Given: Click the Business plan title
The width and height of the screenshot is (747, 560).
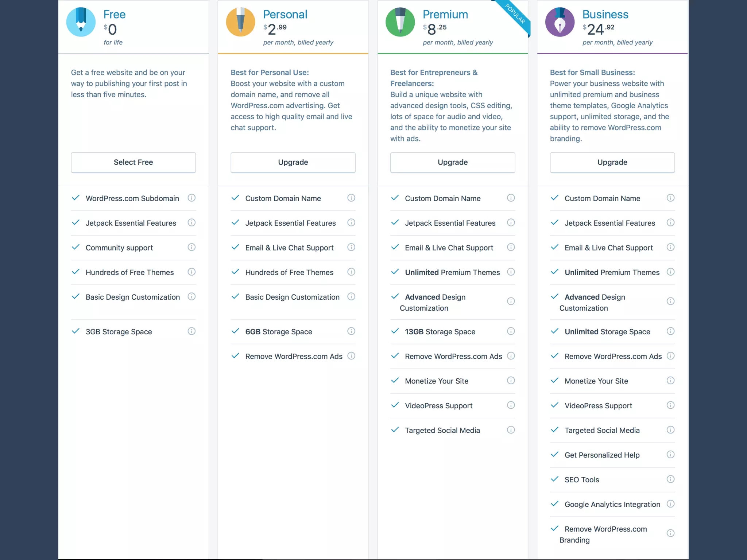Looking at the screenshot, I should point(605,15).
